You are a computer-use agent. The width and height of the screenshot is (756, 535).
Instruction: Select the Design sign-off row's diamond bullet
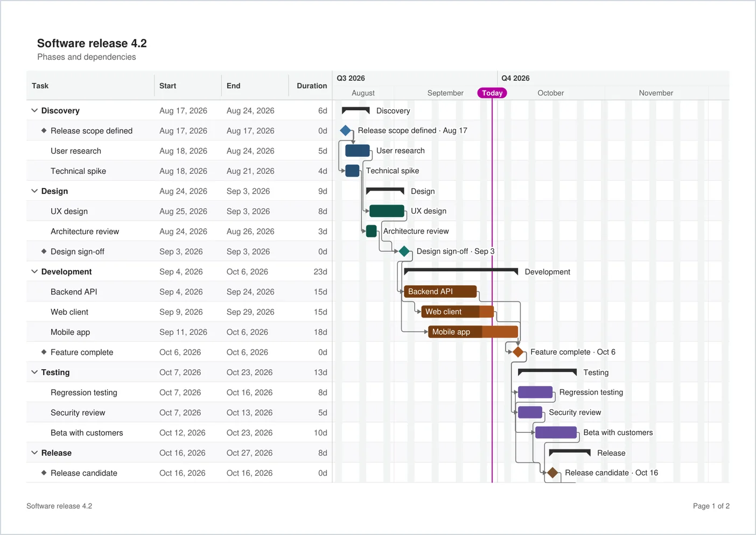pos(44,251)
